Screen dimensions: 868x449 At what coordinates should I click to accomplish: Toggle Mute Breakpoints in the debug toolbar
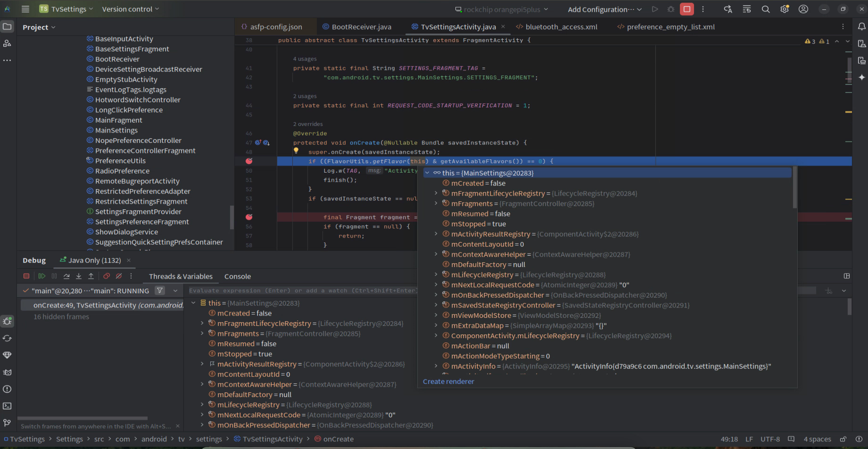tap(119, 276)
